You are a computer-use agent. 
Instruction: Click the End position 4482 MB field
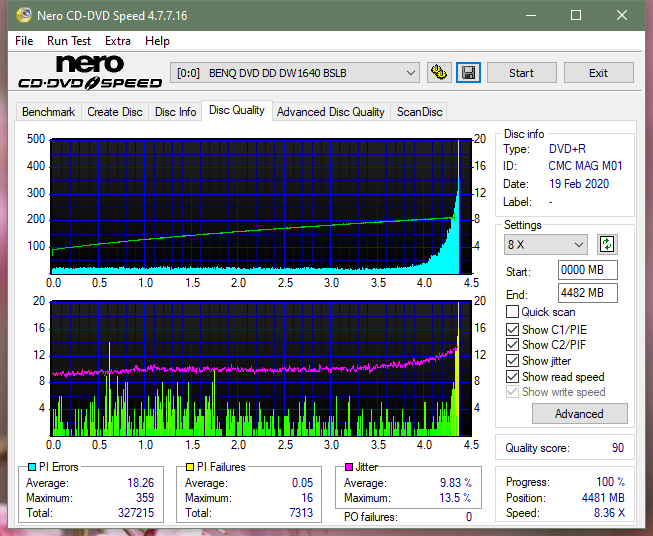click(x=587, y=293)
